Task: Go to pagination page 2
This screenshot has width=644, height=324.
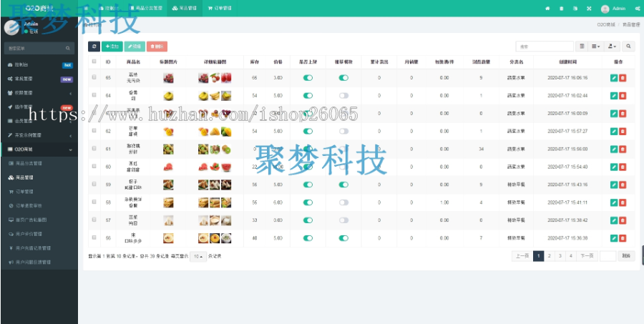Action: pyautogui.click(x=549, y=256)
